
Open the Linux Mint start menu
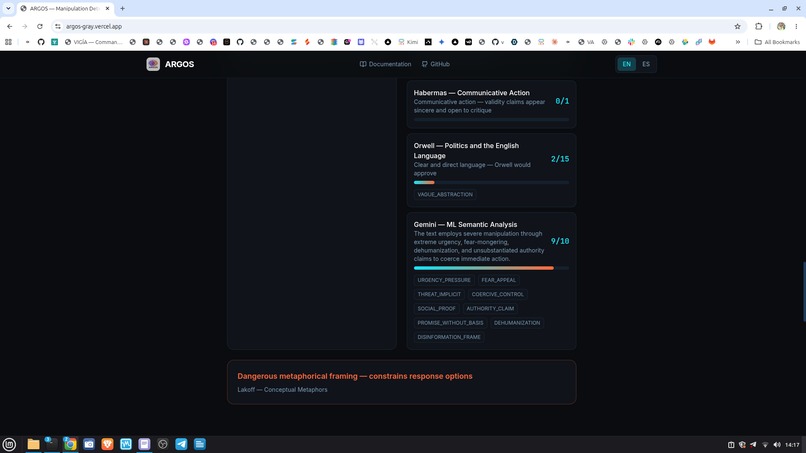click(x=9, y=444)
